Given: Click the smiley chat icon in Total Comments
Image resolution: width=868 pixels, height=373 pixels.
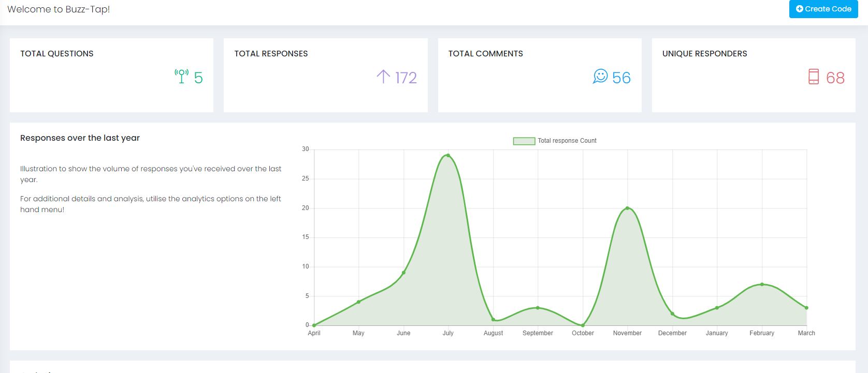Looking at the screenshot, I should coord(600,77).
